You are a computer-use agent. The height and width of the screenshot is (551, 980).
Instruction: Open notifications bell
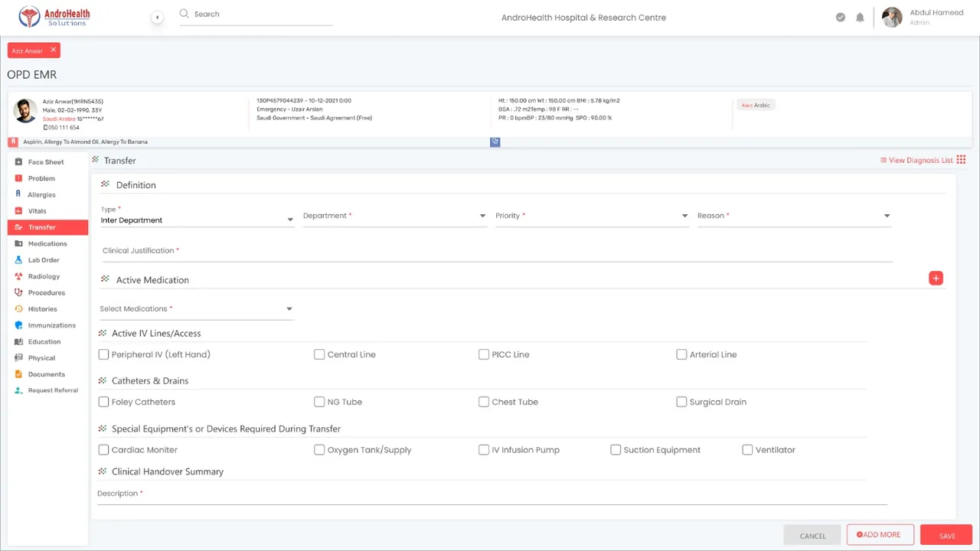coord(860,17)
